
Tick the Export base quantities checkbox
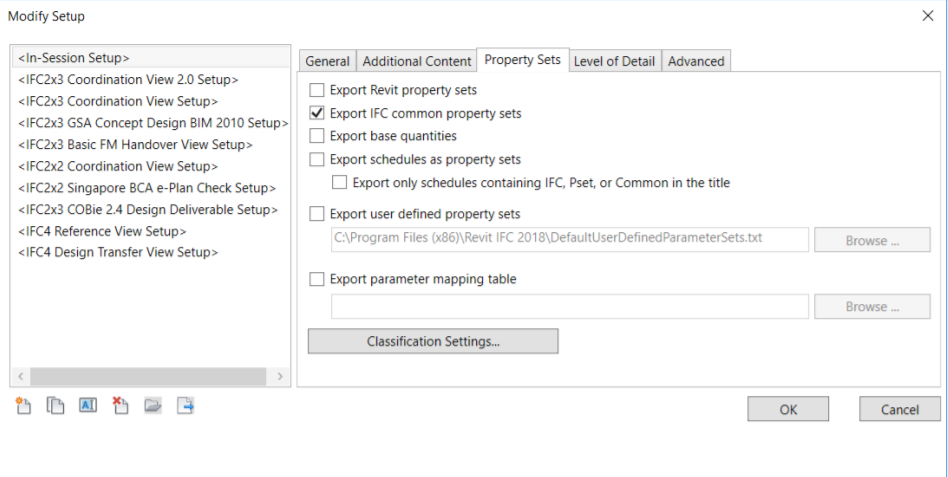tap(317, 136)
